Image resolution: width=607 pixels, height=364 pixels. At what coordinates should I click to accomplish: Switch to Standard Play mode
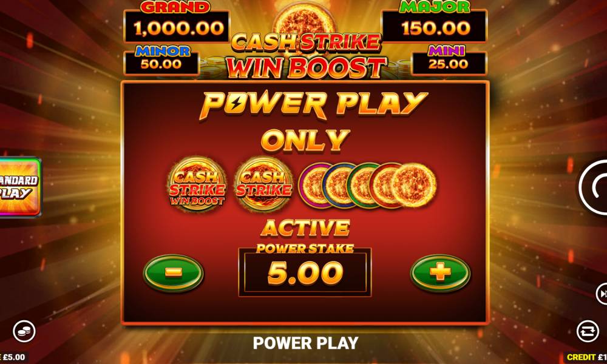point(19,186)
